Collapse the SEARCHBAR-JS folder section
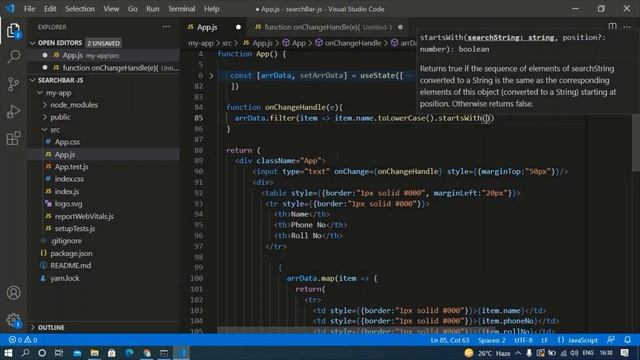640x360 pixels. pyautogui.click(x=32, y=80)
